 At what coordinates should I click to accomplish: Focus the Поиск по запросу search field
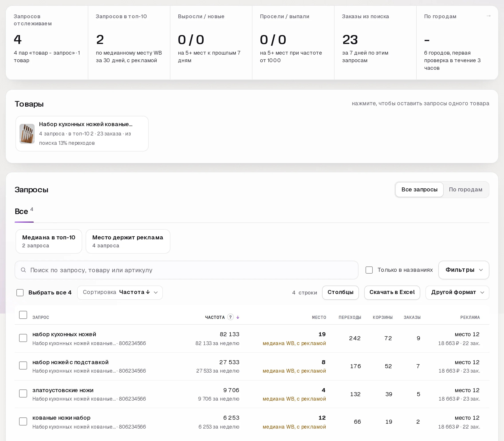tap(186, 270)
